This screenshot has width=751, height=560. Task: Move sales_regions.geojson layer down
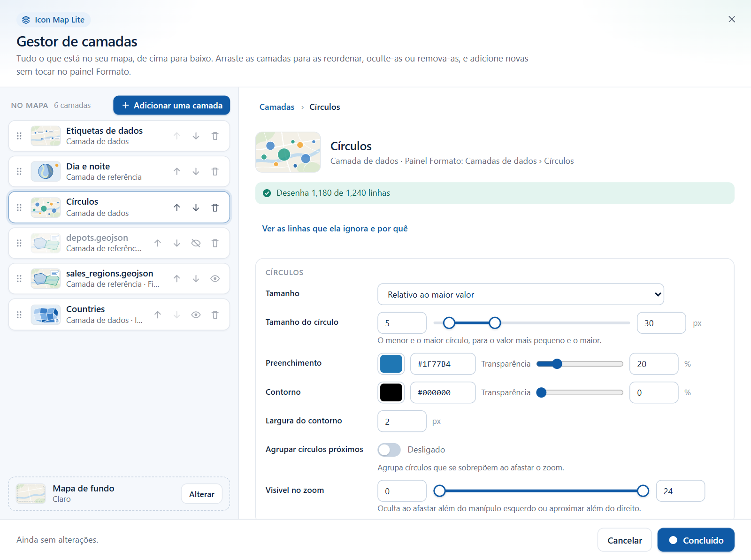[x=196, y=279]
